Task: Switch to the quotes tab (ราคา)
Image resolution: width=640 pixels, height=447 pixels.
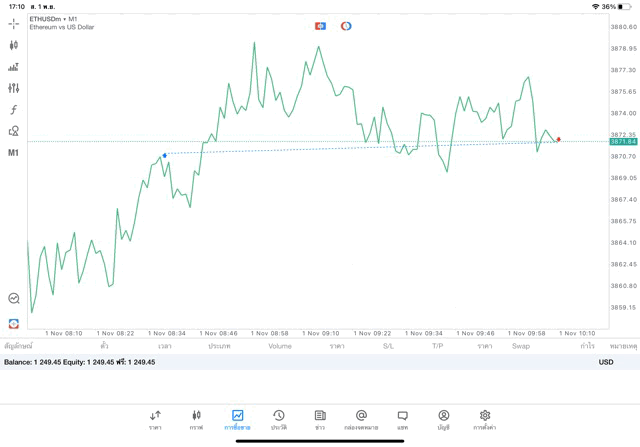Action: click(x=155, y=419)
